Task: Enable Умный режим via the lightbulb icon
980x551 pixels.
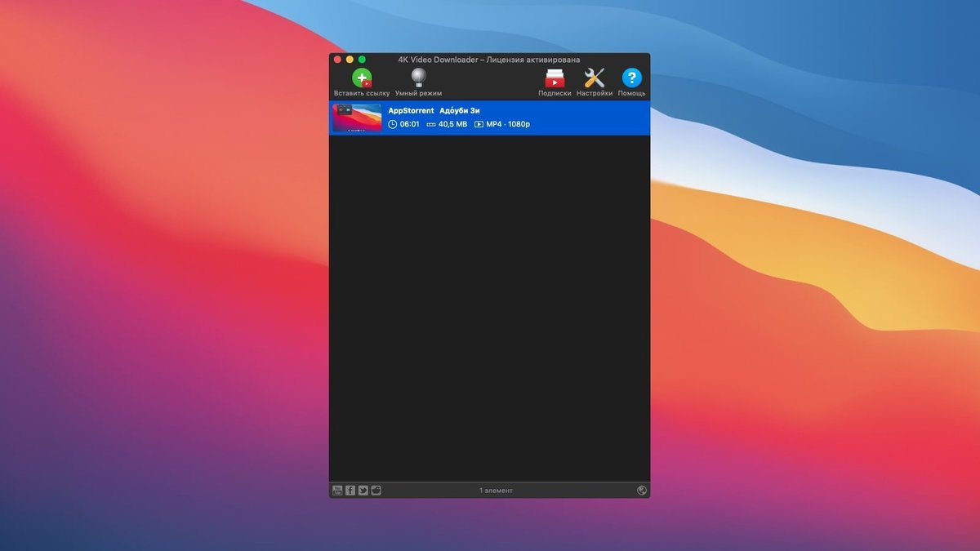Action: point(418,78)
